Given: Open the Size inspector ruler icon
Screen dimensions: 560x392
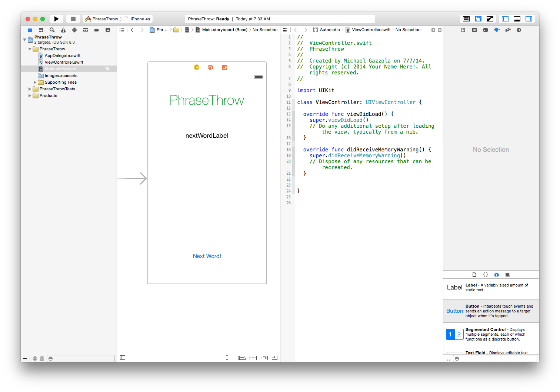Looking at the screenshot, I should point(508,30).
